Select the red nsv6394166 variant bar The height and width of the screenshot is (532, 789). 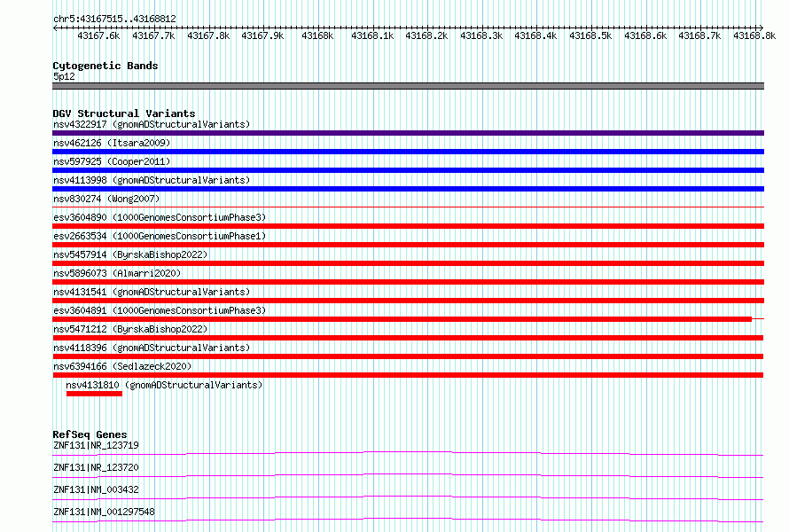[408, 375]
